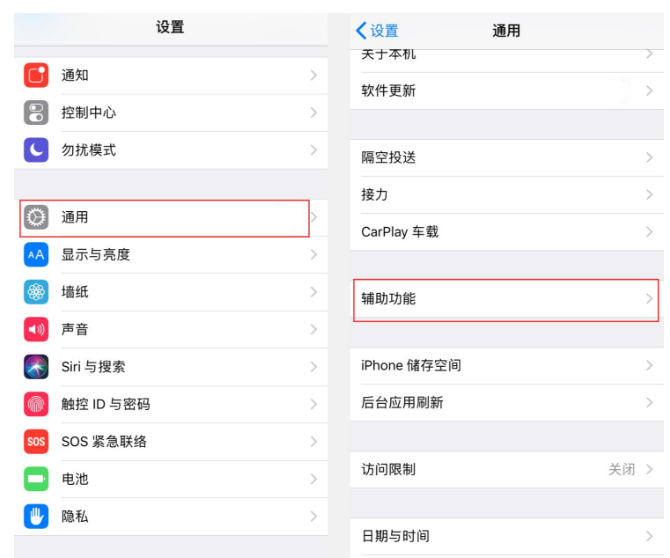
Task: Tap the Touch ID fingerprint icon
Action: (36, 404)
